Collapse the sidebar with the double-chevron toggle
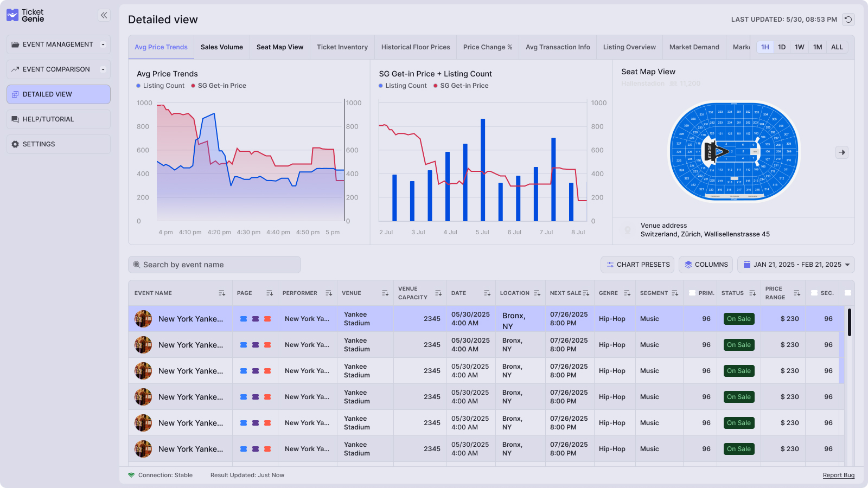 pos(104,15)
